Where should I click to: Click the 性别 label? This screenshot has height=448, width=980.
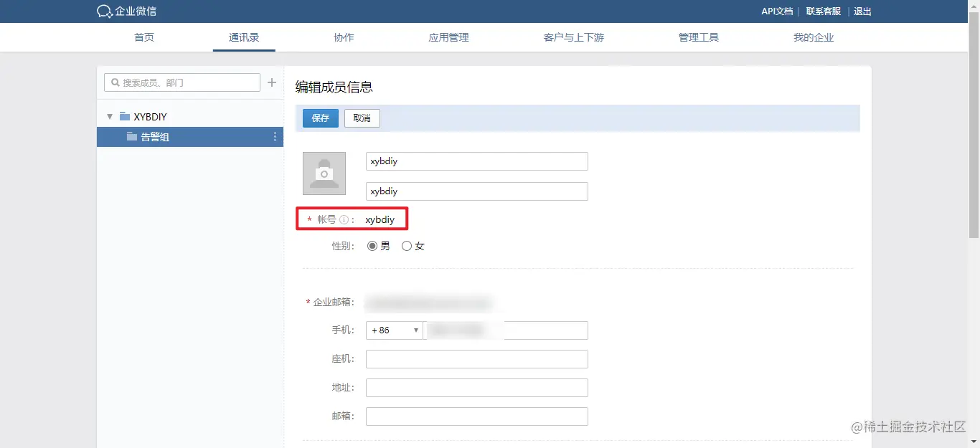pos(343,246)
